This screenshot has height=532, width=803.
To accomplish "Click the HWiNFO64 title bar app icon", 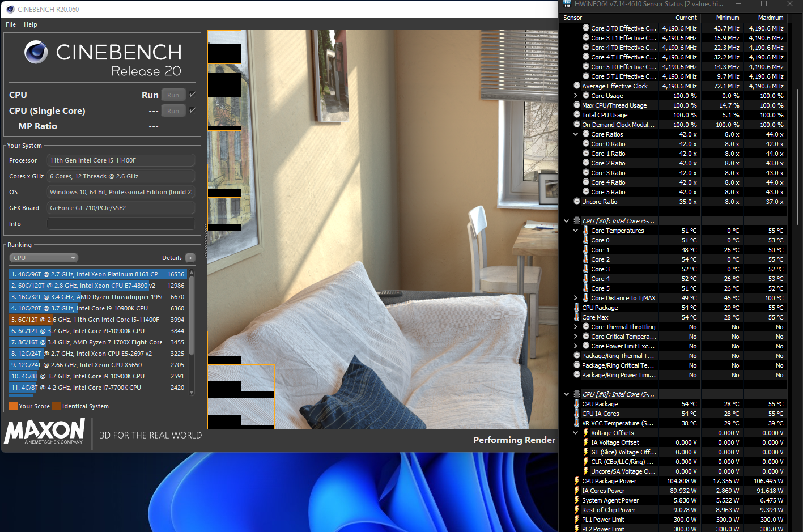I will point(567,4).
